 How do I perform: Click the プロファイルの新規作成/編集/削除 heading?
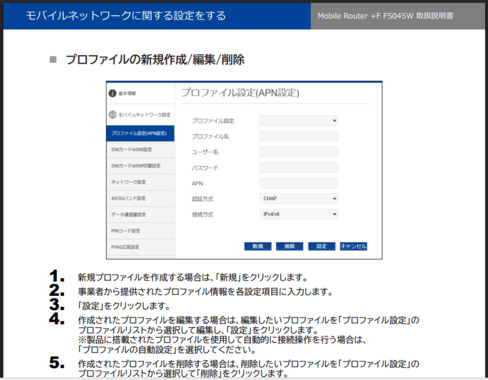[155, 60]
